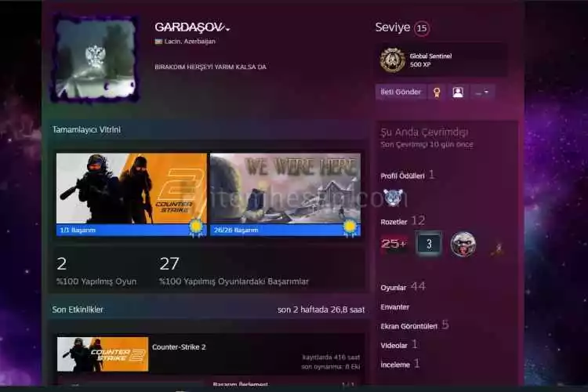
Task: Open the 25+ game collector badge
Action: [394, 244]
